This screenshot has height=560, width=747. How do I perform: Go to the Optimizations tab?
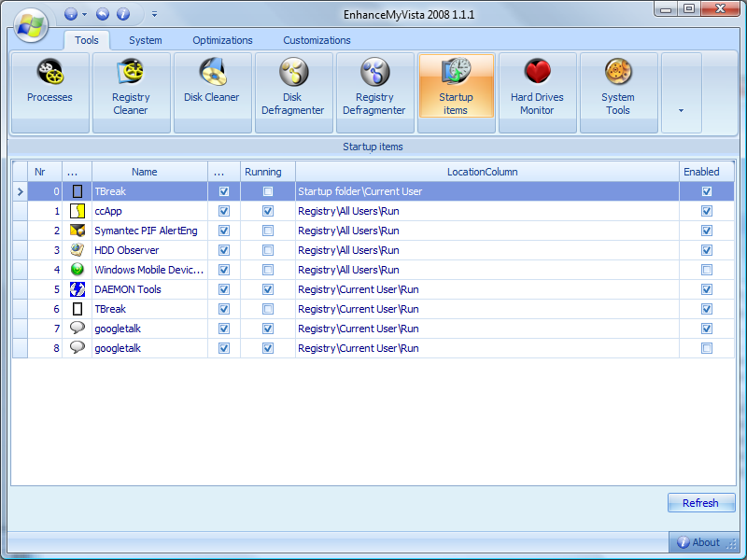[222, 40]
